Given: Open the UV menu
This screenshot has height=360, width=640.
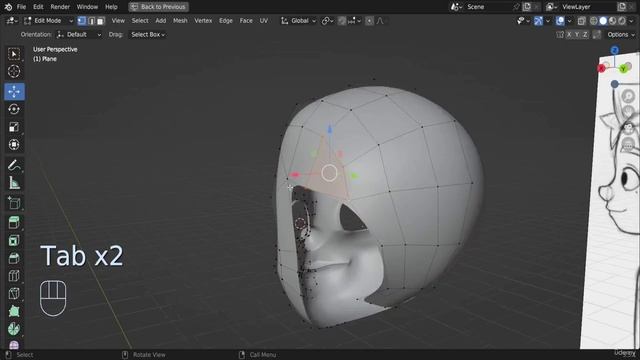Looking at the screenshot, I should [264, 21].
